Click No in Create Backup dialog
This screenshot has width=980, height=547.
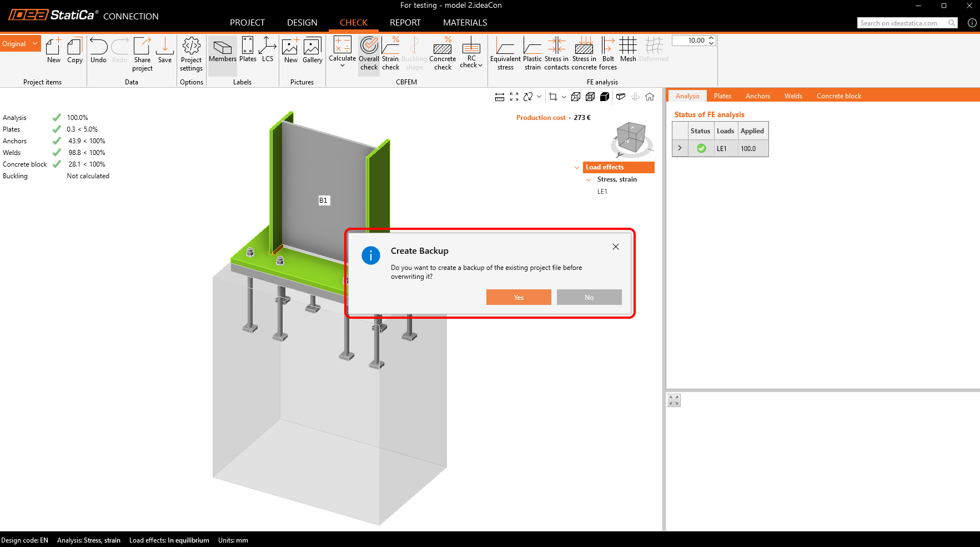click(x=589, y=297)
